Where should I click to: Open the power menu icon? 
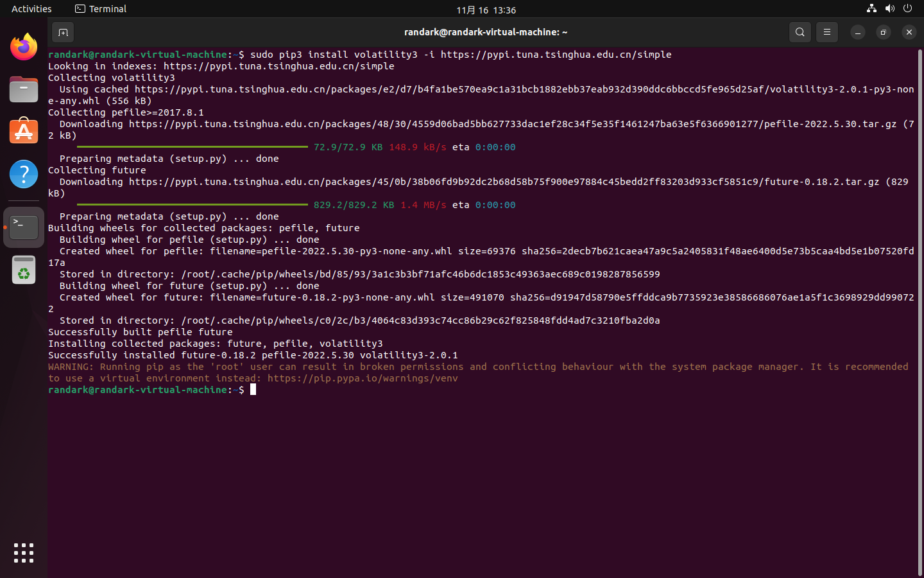(907, 9)
